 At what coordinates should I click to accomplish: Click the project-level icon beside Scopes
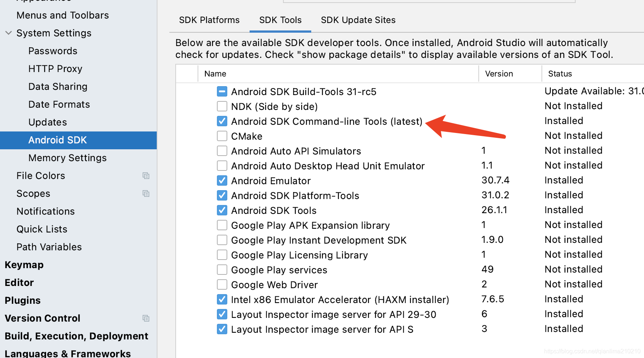click(146, 193)
